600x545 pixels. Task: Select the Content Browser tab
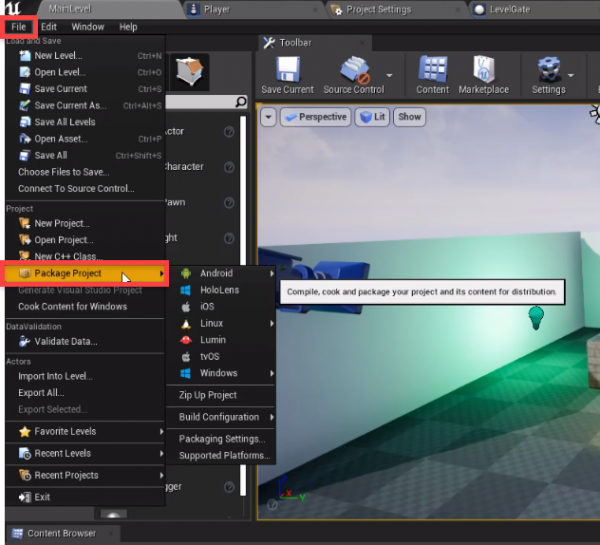61,533
